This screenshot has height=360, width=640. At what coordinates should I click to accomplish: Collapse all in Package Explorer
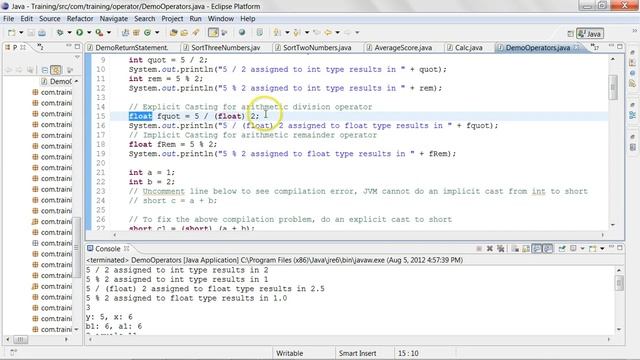[45, 70]
